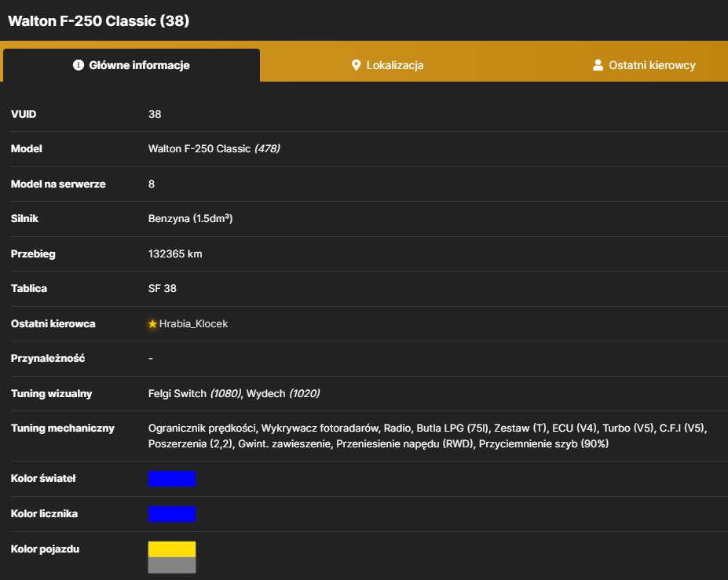Click the info circle icon on Główne informacje
This screenshot has height=580, width=728.
[x=79, y=65]
